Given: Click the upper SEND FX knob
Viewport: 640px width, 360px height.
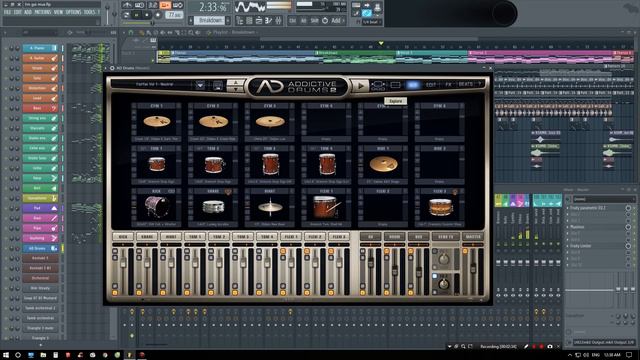Looking at the screenshot, I should (444, 259).
